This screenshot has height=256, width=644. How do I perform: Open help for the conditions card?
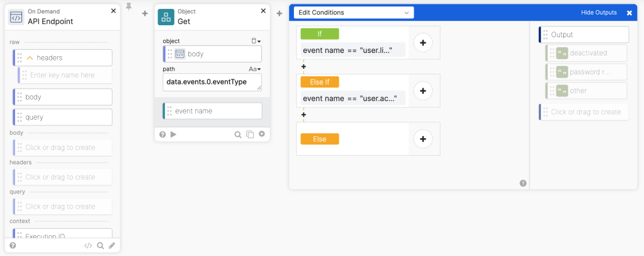[x=523, y=183]
